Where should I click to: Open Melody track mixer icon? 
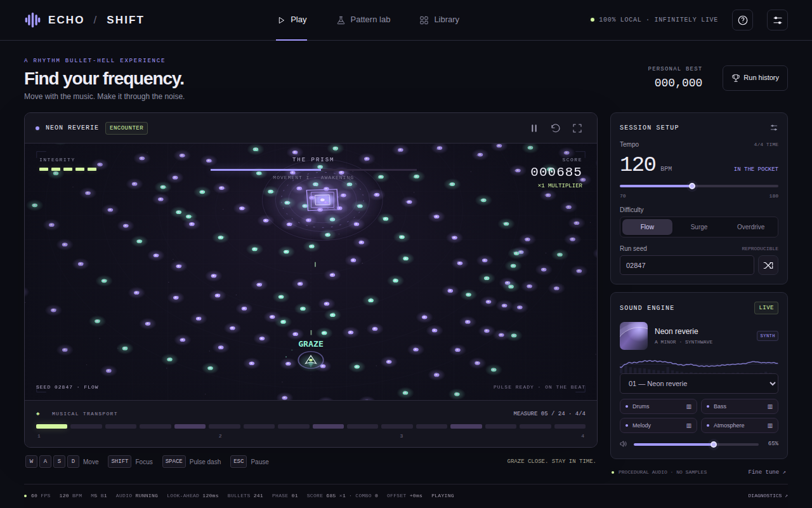pos(689,426)
